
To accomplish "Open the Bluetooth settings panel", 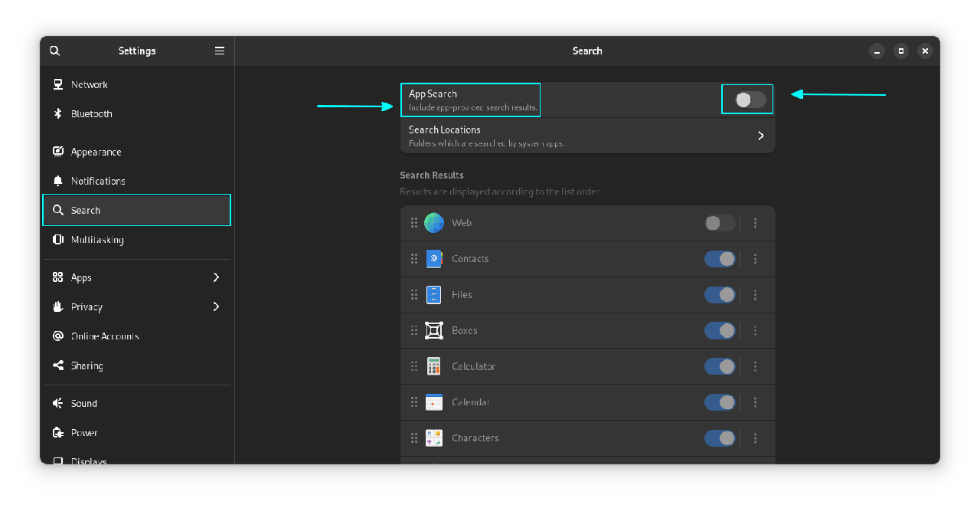I will (x=92, y=113).
